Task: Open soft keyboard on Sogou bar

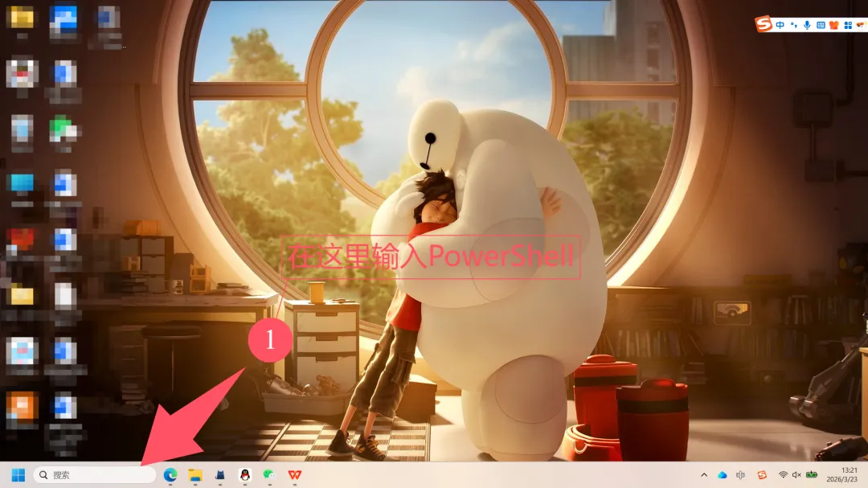Action: [821, 25]
